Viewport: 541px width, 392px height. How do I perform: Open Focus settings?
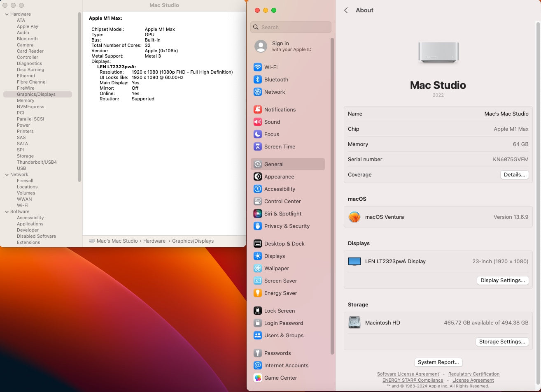[x=271, y=134]
